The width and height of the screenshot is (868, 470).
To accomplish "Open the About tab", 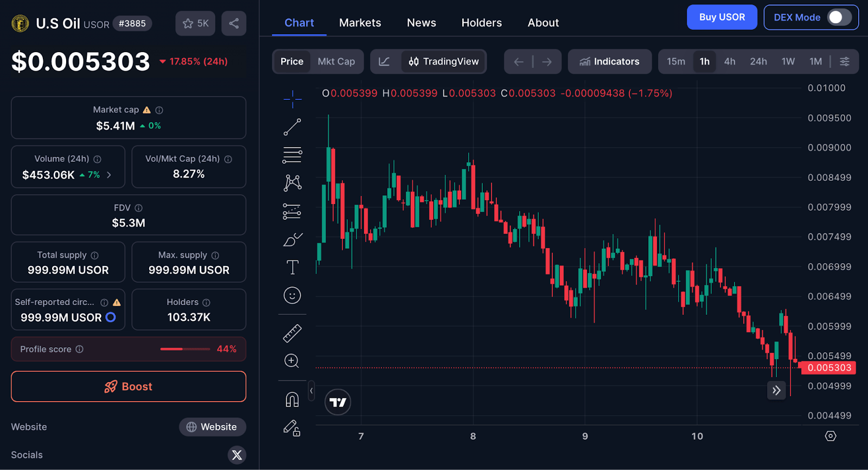I will (x=543, y=23).
